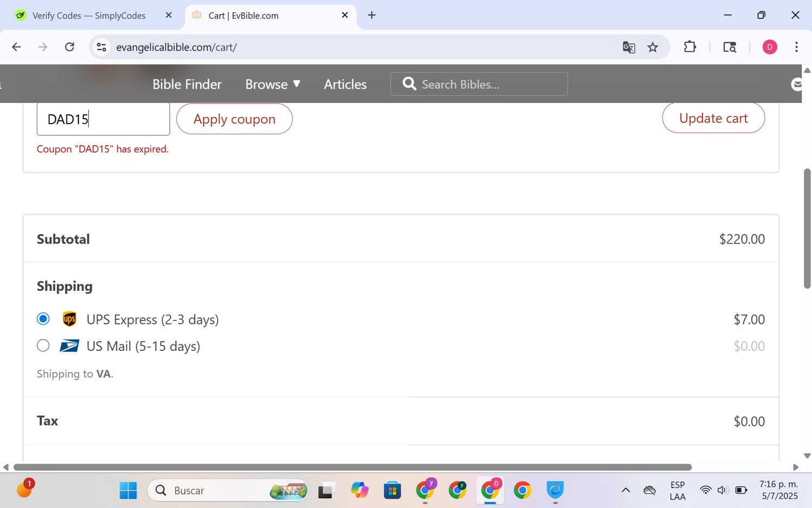Click the Update cart button
The width and height of the screenshot is (812, 508).
(x=713, y=118)
